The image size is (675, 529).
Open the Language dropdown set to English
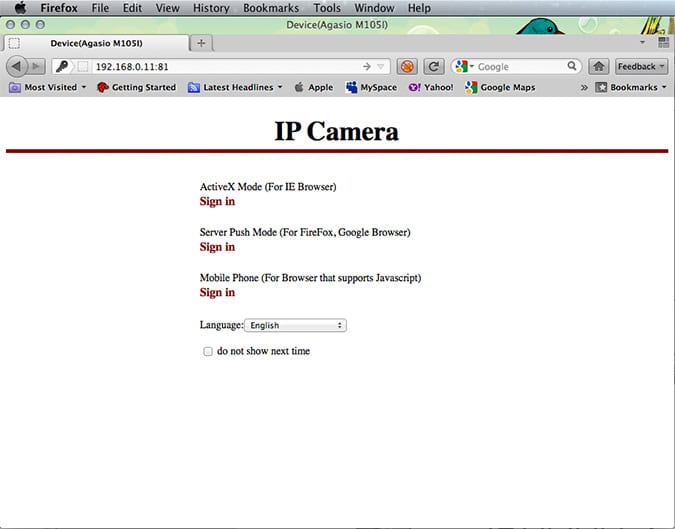295,325
